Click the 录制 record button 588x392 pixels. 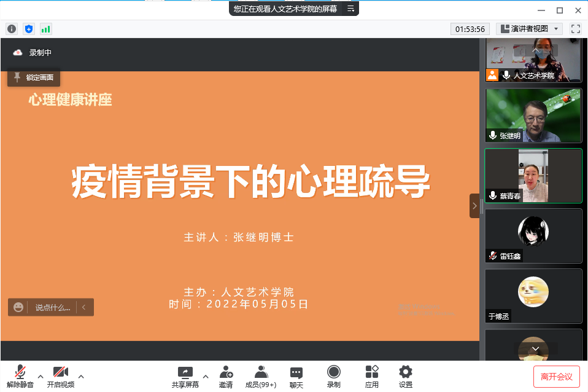tap(334, 376)
